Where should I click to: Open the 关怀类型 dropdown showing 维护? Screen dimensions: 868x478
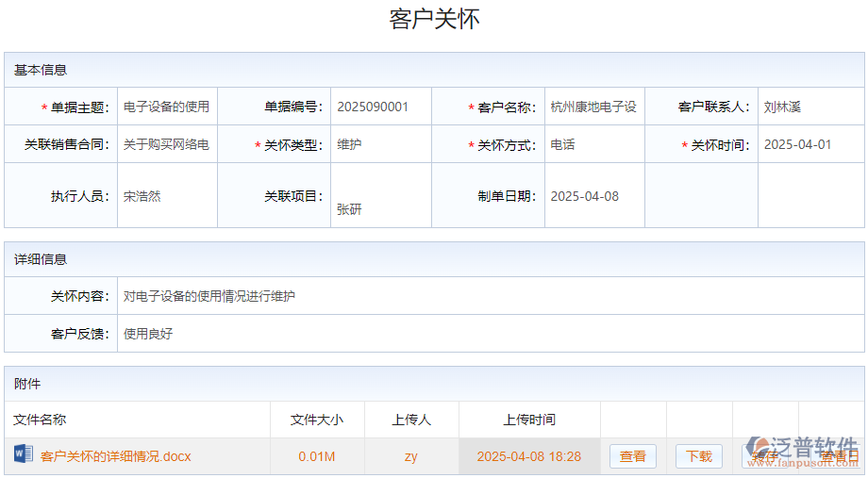tap(381, 145)
